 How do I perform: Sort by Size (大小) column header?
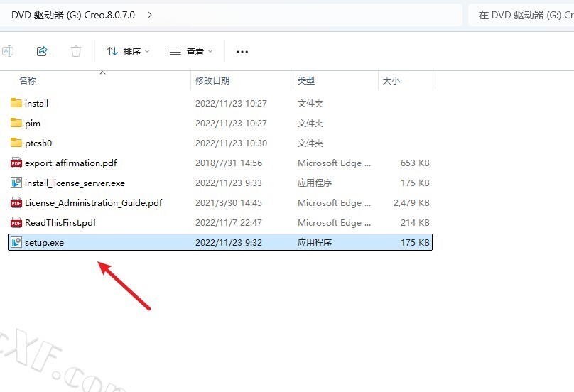click(391, 80)
